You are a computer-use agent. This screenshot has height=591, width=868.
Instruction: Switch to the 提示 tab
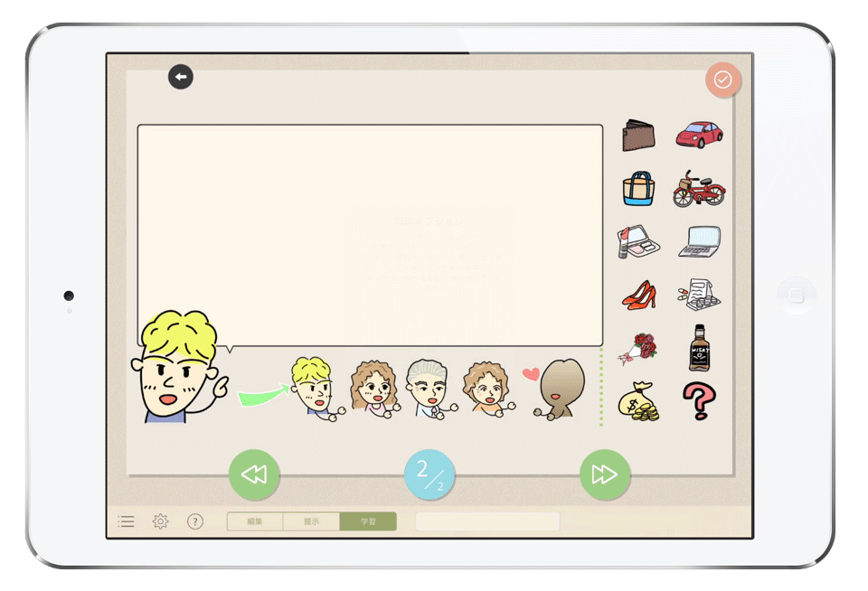[x=311, y=521]
